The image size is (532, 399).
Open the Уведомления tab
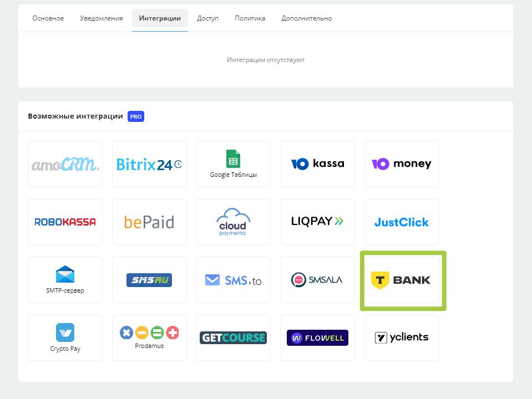click(101, 18)
